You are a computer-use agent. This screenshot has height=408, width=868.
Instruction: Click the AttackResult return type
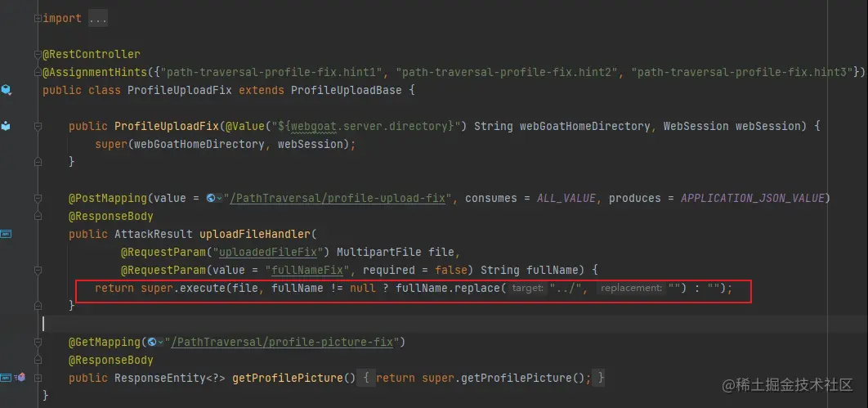click(x=154, y=234)
